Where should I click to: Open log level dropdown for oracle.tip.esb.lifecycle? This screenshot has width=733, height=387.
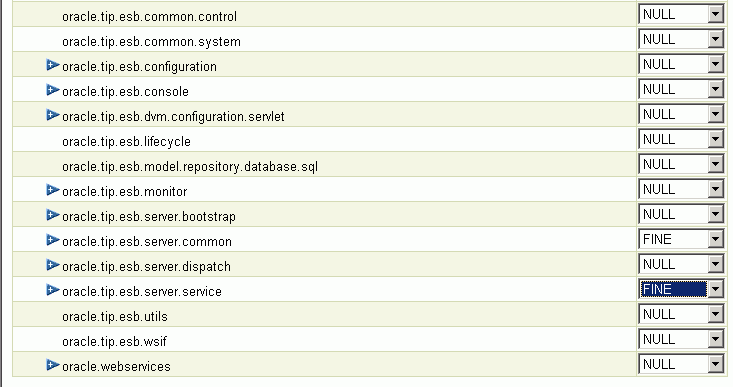coord(681,139)
